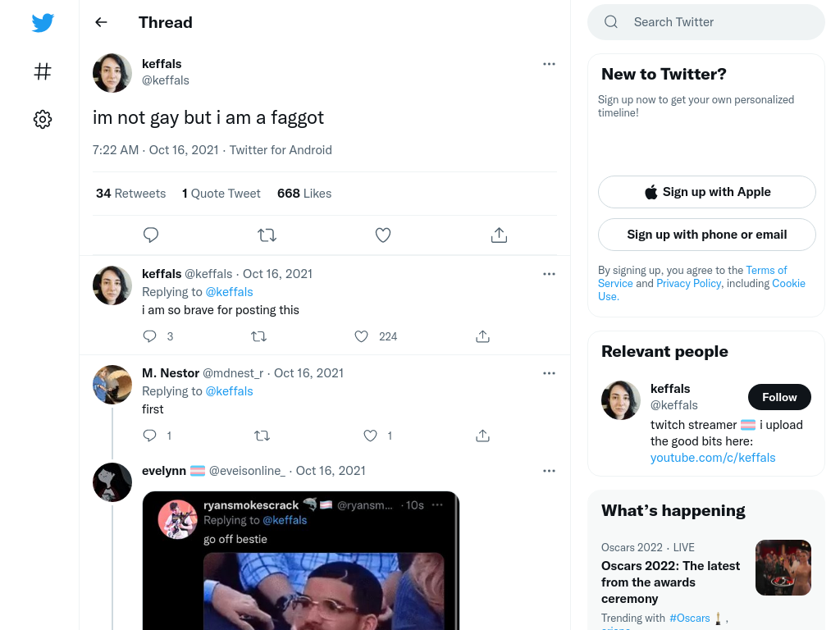Image resolution: width=840 pixels, height=630 pixels.
Task: Open more options on evelynn's reply
Action: click(549, 471)
